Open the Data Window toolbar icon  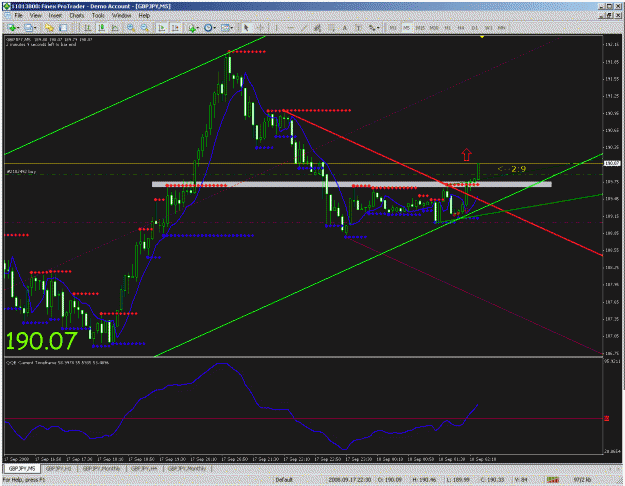[x=63, y=28]
